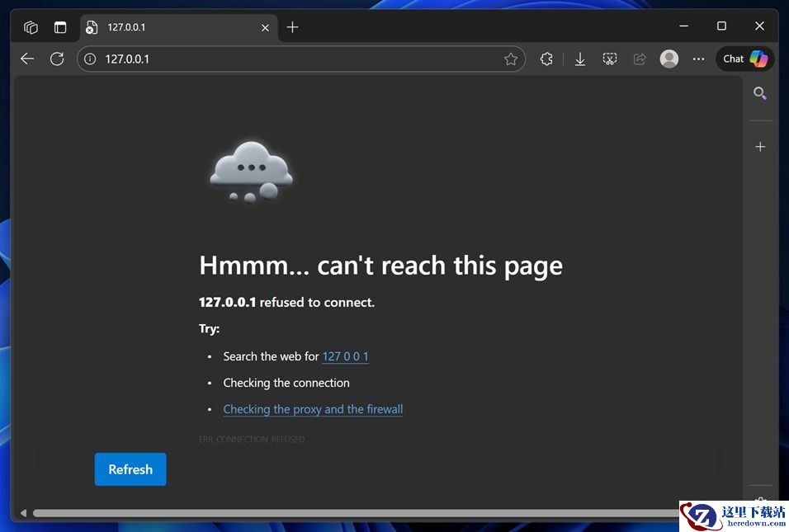Select the 127.0.0.1 tab

pyautogui.click(x=165, y=27)
